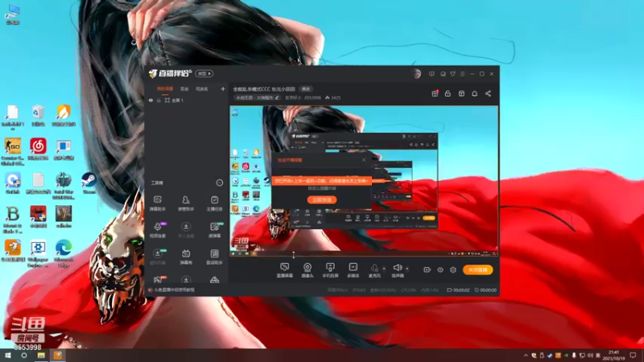Open the feedback message icon in title bar
The image size is (644, 362).
431,74
